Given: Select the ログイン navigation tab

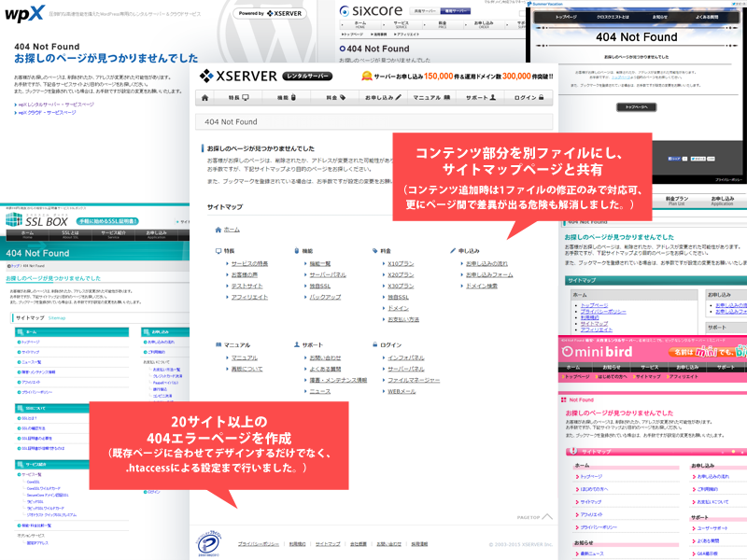Looking at the screenshot, I should (530, 98).
